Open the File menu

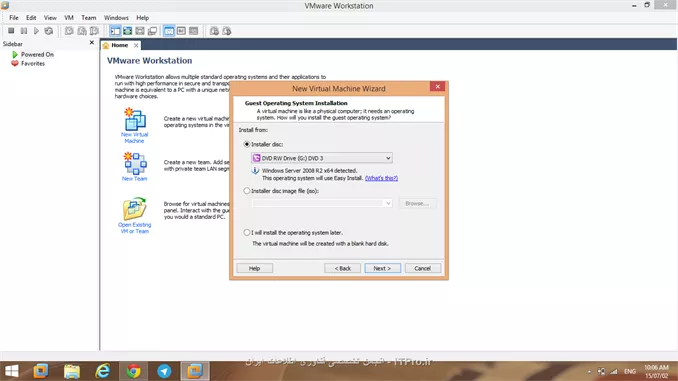pyautogui.click(x=14, y=18)
